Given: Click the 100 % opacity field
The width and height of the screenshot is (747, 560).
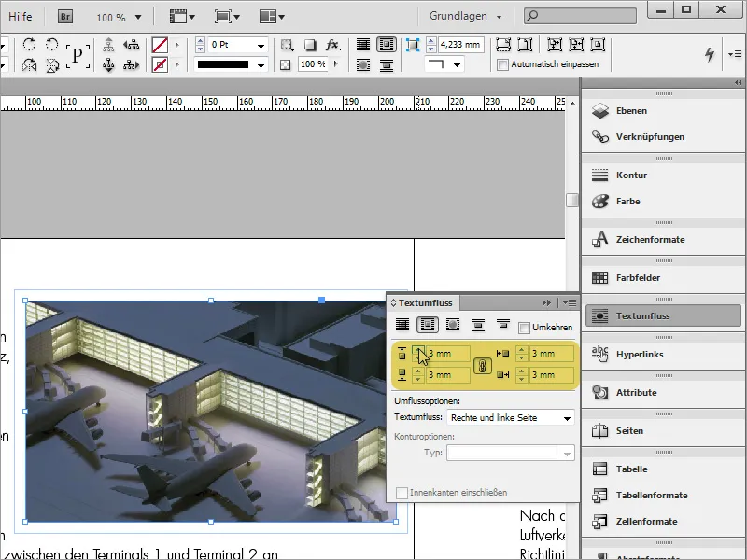Looking at the screenshot, I should click(313, 63).
